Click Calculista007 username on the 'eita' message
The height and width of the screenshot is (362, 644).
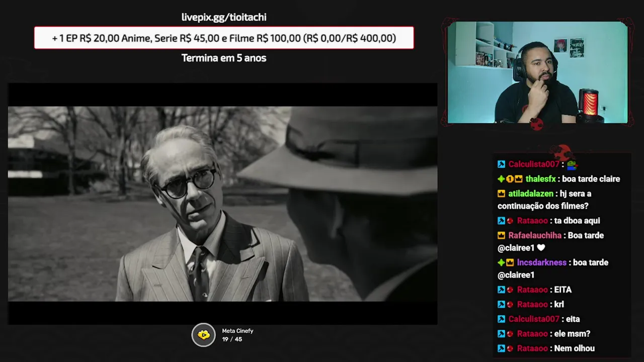[534, 319]
